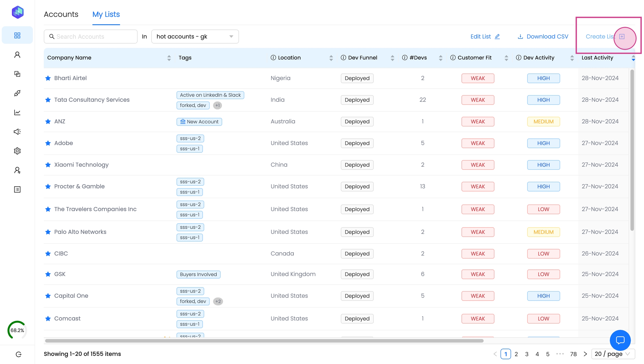Switch to the Accounts tab
This screenshot has height=364, width=644.
pyautogui.click(x=61, y=14)
